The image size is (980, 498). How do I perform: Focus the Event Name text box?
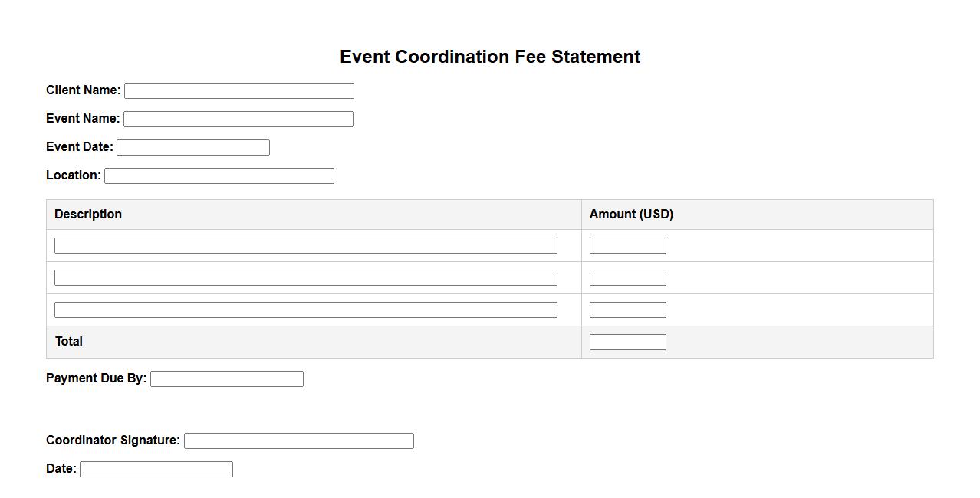[x=238, y=120]
